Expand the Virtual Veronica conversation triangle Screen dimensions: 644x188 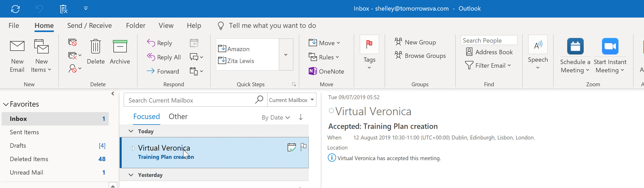(x=133, y=148)
